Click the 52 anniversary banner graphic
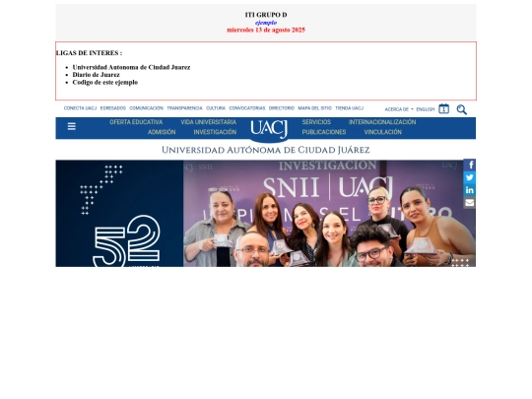 [119, 214]
